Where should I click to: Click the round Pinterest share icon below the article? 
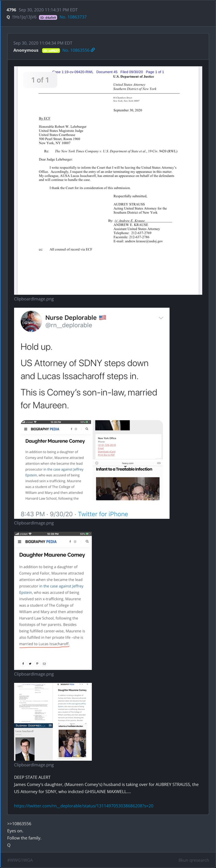(37, 663)
